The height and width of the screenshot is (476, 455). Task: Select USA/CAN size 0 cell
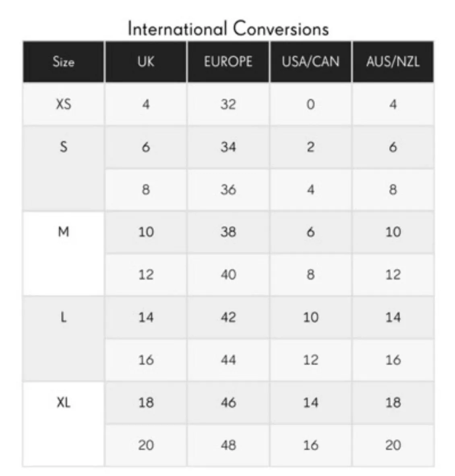310,104
